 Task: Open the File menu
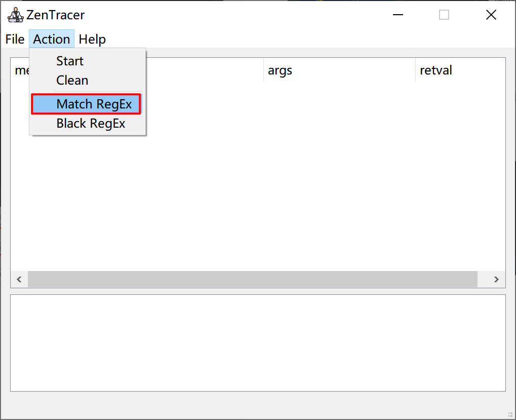coord(15,39)
